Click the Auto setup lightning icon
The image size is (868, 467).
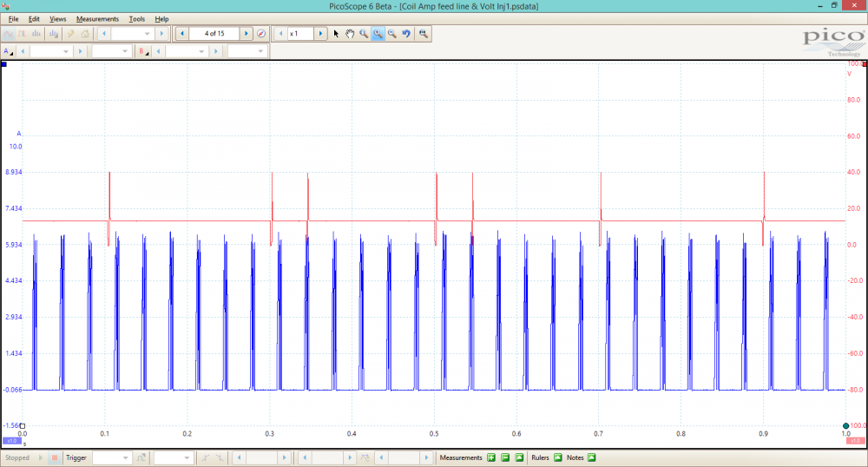tap(71, 34)
